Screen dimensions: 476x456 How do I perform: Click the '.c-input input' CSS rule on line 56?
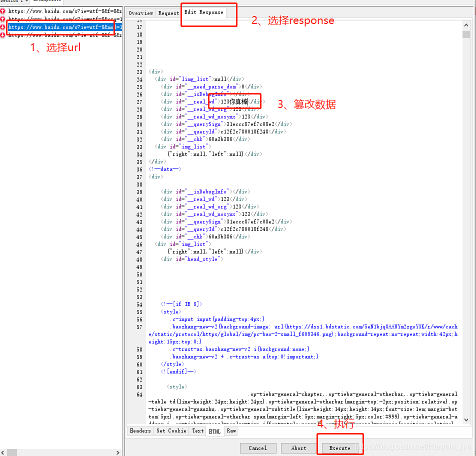pos(217,319)
